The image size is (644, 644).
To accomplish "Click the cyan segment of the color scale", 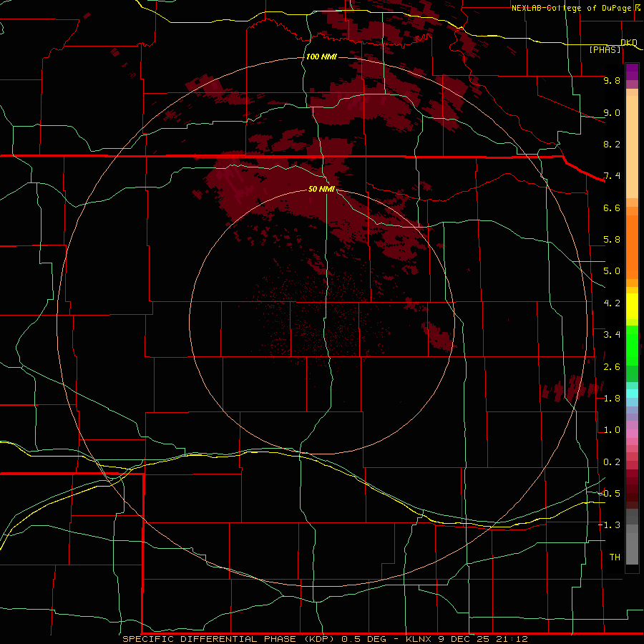I will coord(632,394).
